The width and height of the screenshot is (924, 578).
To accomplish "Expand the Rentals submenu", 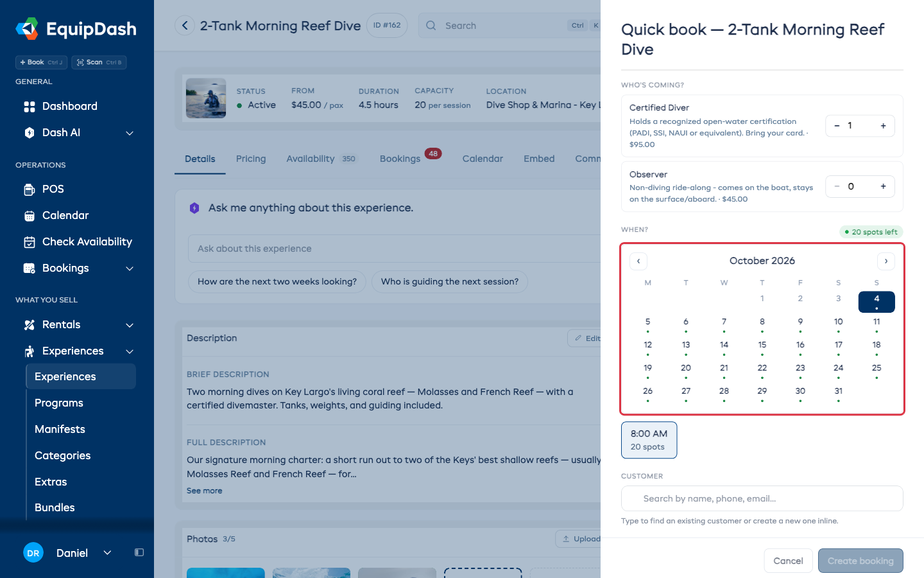I will (x=130, y=325).
